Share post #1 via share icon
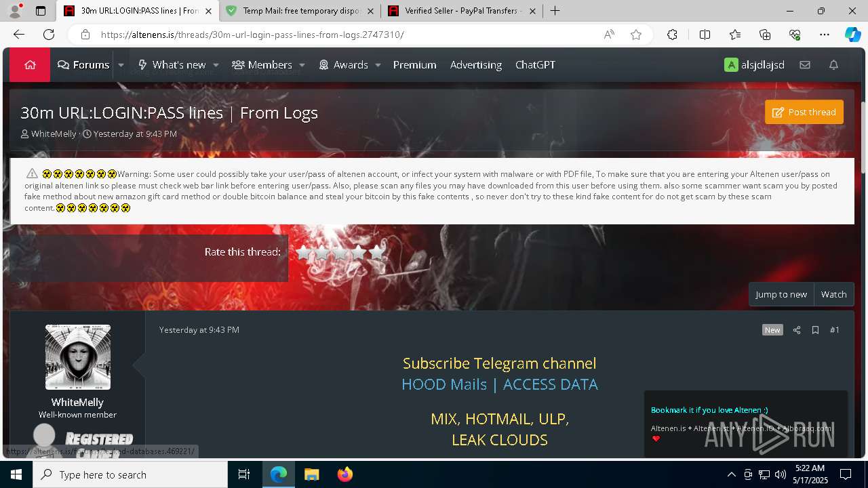The height and width of the screenshot is (488, 868). click(797, 330)
